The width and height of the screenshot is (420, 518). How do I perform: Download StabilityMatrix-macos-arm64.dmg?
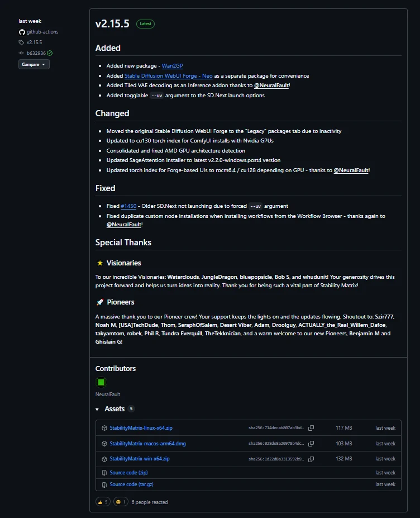147,443
